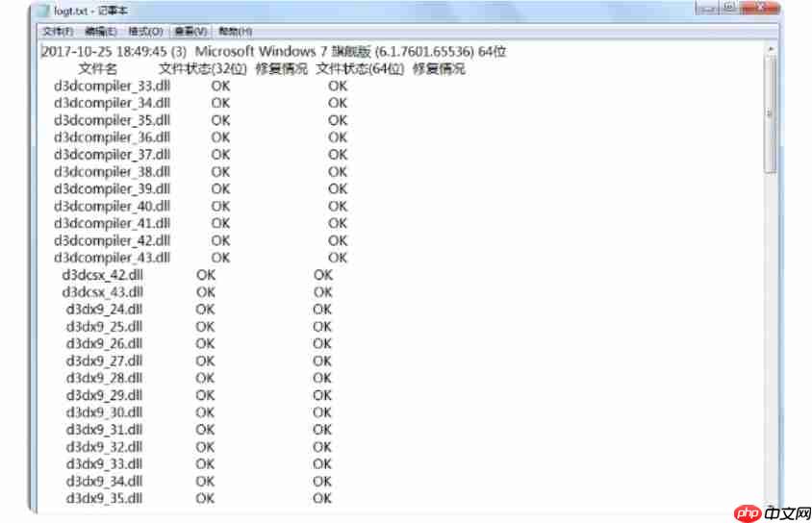Click the text d3dcompiler_39.dll
Image resolution: width=812 pixels, height=523 pixels.
(x=112, y=188)
